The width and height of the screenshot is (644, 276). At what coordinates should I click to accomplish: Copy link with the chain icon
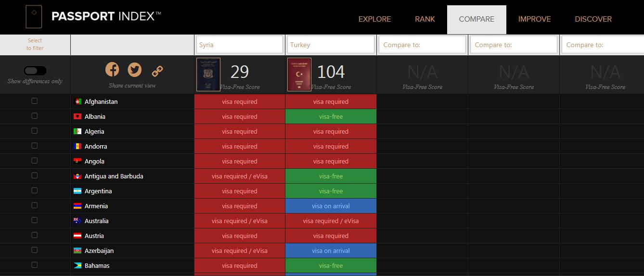point(157,71)
